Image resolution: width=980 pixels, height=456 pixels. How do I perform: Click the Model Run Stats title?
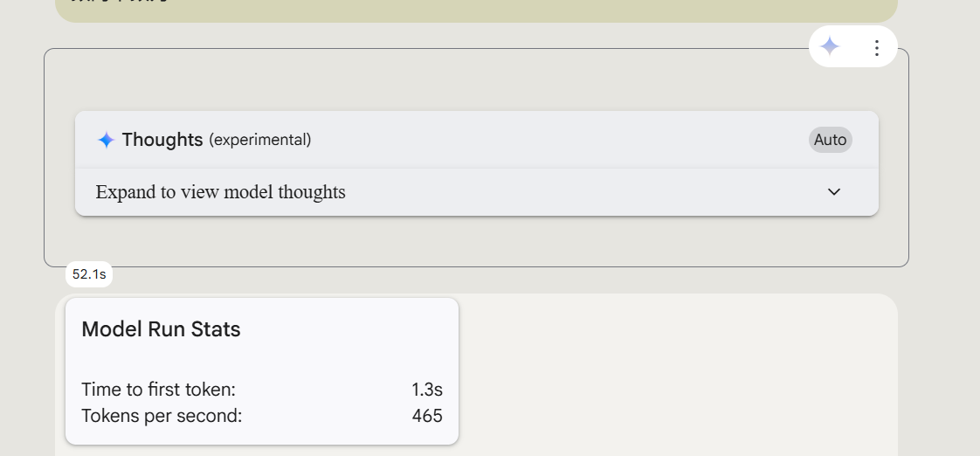[162, 329]
